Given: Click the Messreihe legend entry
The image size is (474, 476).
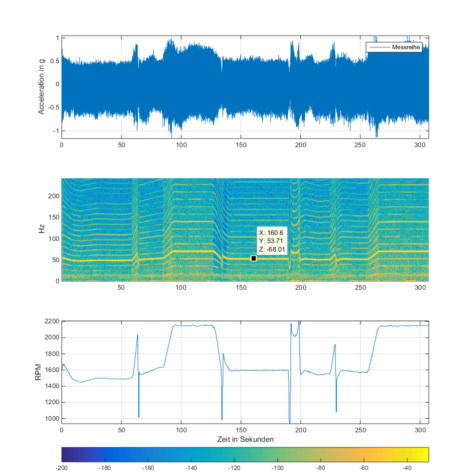Looking at the screenshot, I should pos(407,48).
